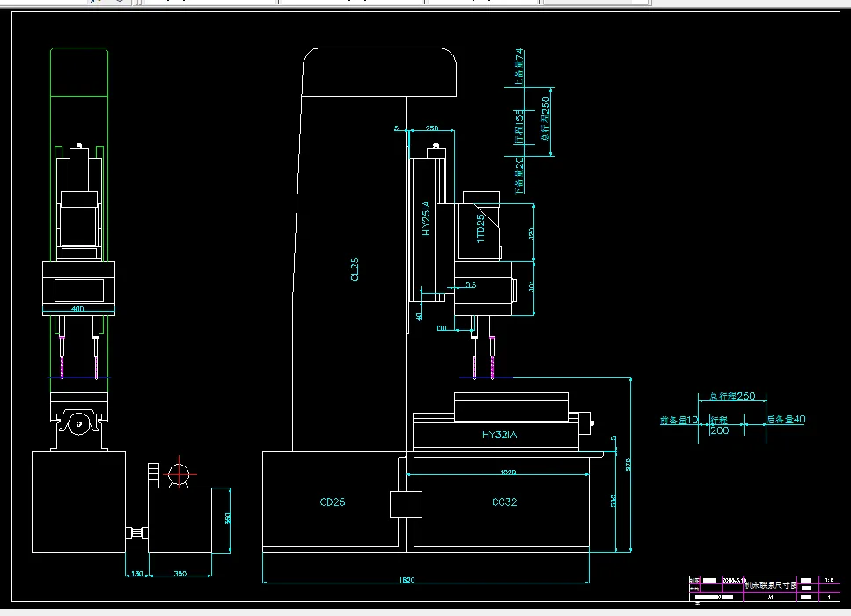This screenshot has width=851, height=616.
Task: Select the 320 dimension on power head
Action: [x=532, y=233]
